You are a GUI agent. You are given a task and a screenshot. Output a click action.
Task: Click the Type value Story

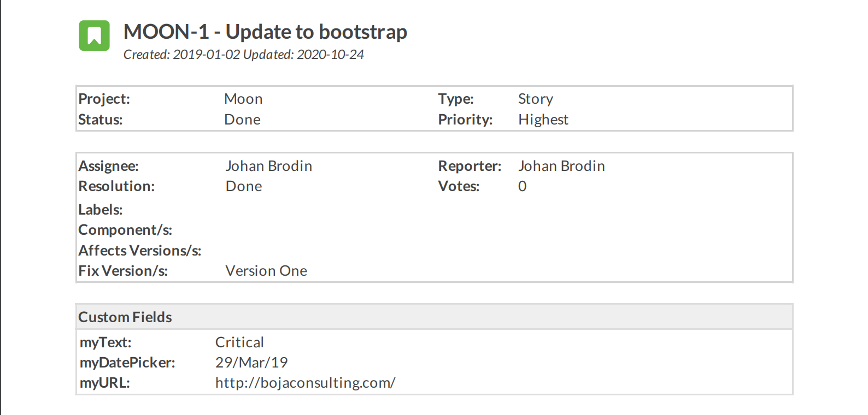pyautogui.click(x=536, y=99)
